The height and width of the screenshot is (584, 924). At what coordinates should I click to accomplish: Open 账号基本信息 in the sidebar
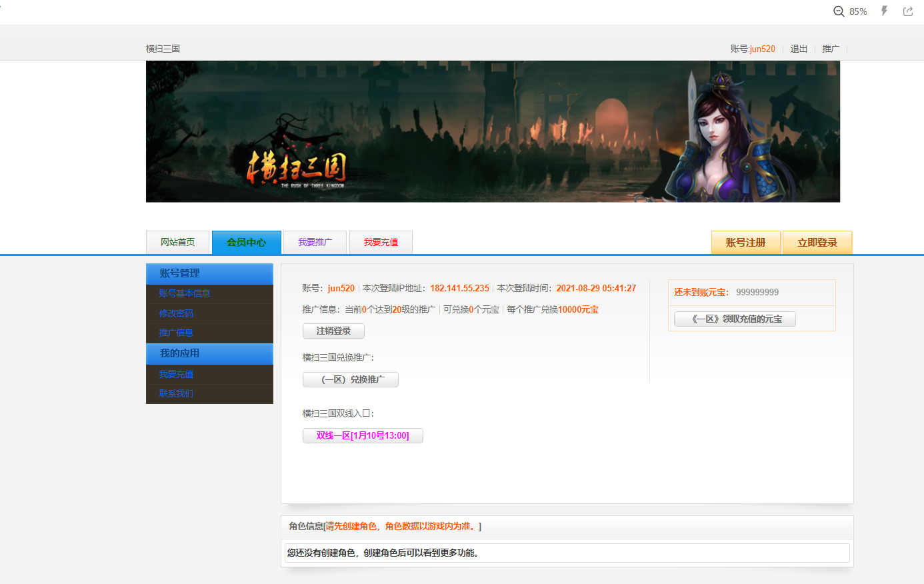tap(185, 293)
